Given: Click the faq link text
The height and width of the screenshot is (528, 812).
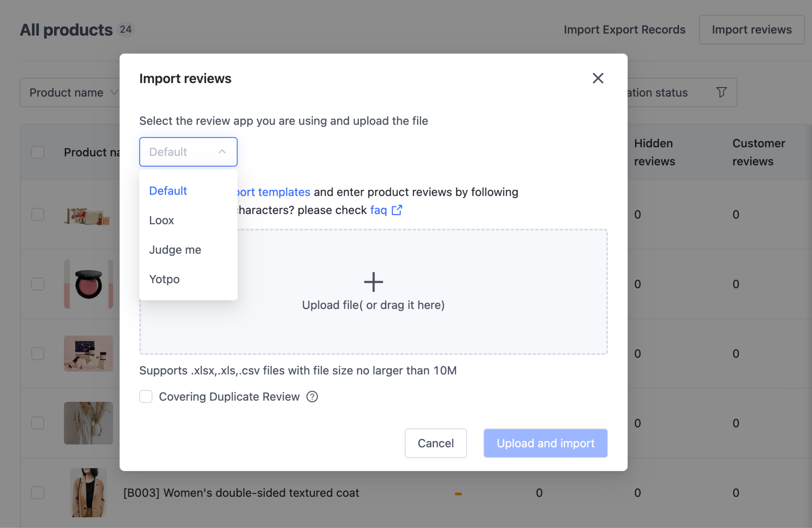Looking at the screenshot, I should coord(378,210).
